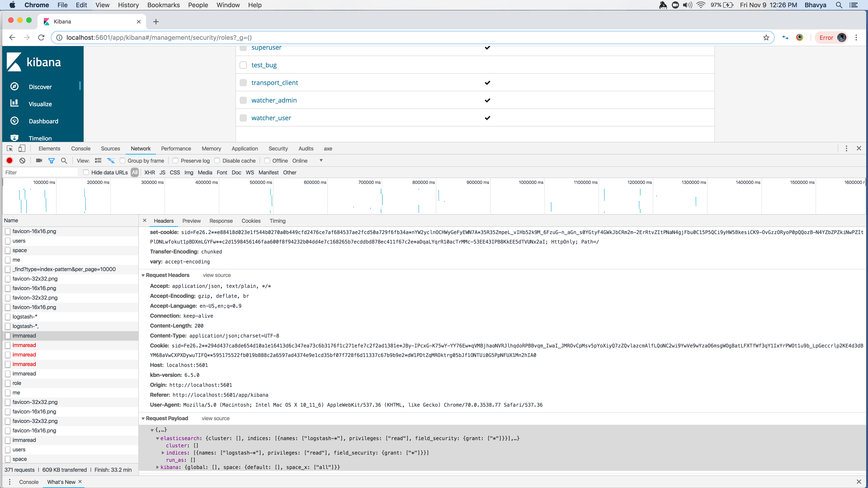The width and height of the screenshot is (868, 488).
Task: Check the test_bug role checkbox
Action: (x=243, y=65)
